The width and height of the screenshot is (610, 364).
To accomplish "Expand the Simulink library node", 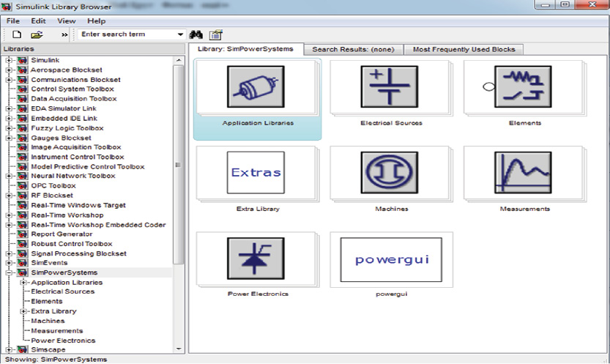I will click(9, 60).
